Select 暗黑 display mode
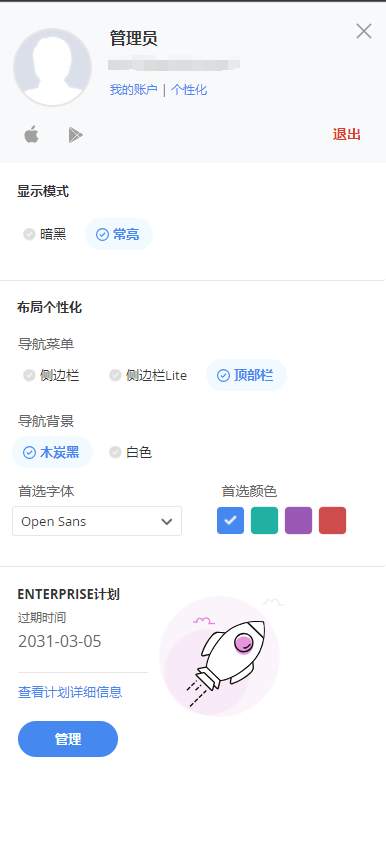Screen dimensions: 386x856 (x=45, y=234)
